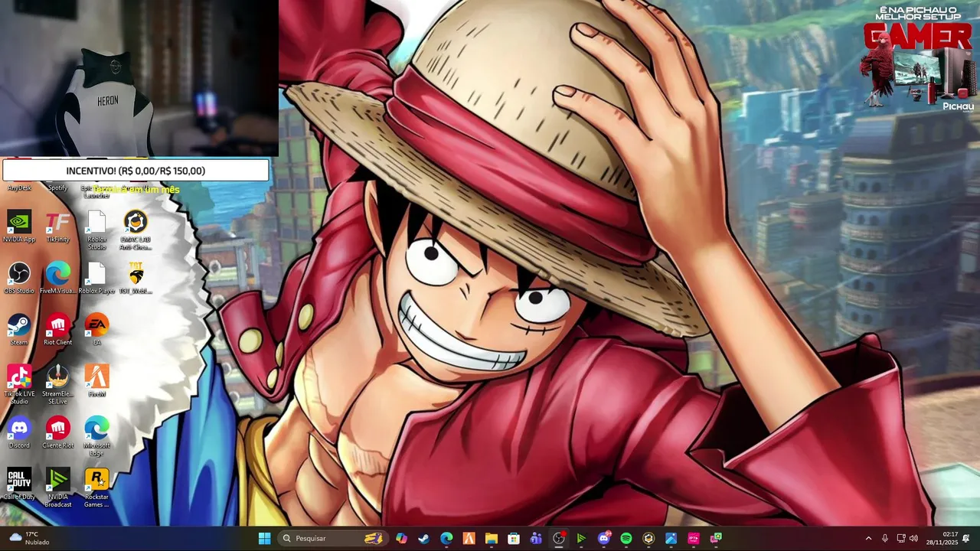Switch to OBS Studio in the taskbar
Screen dimensions: 980x551
[x=559, y=538]
